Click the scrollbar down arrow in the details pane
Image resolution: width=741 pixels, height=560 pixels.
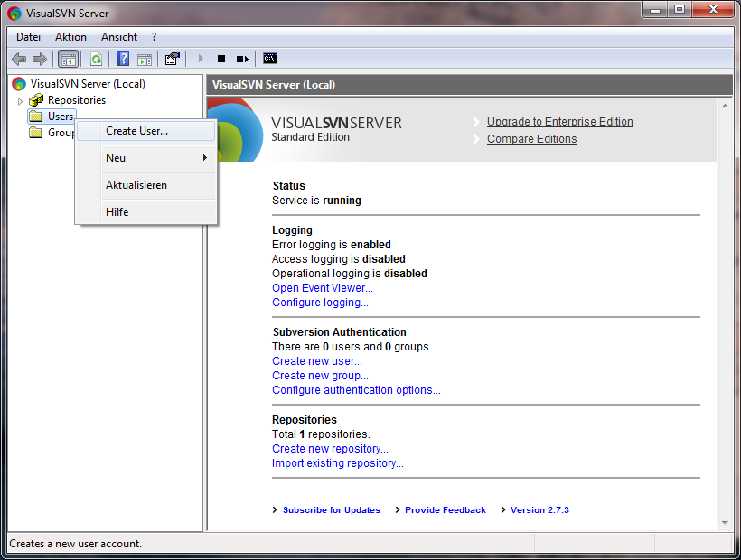(725, 523)
